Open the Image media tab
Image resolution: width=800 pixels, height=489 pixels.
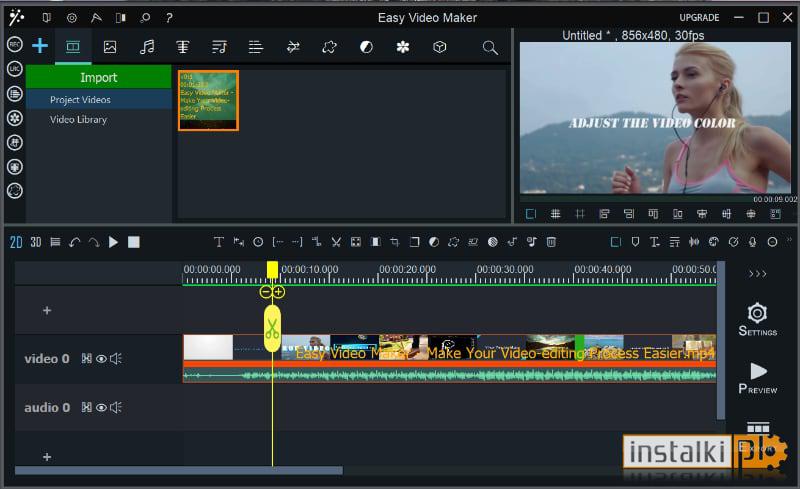110,47
